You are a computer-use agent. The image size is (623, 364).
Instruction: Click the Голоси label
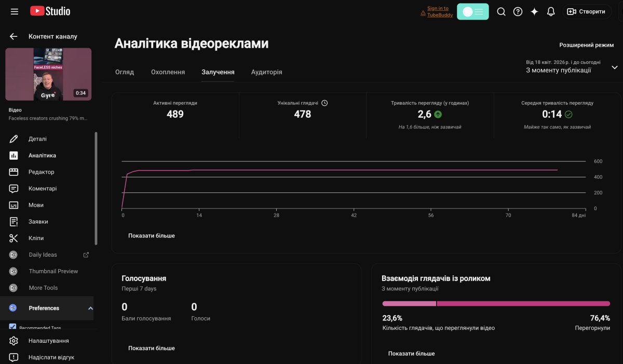[201, 318]
